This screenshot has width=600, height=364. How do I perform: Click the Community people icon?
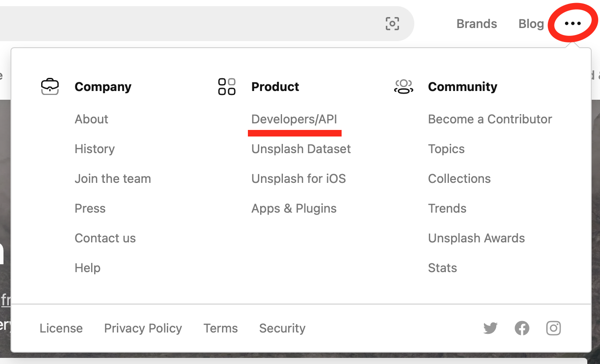click(x=403, y=87)
